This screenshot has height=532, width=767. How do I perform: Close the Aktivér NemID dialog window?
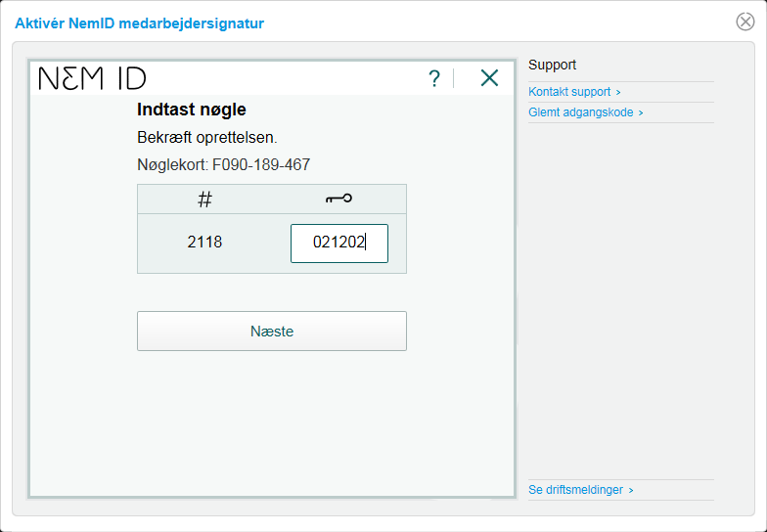click(x=745, y=22)
